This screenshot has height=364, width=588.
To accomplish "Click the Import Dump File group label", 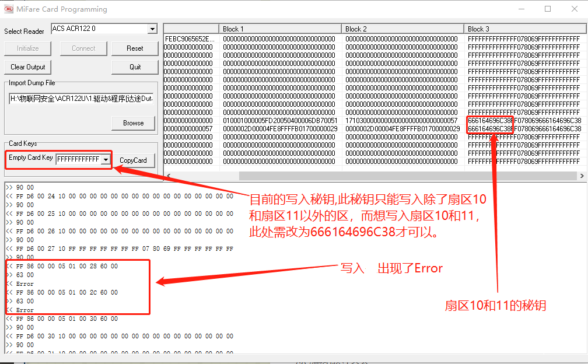I will 32,83.
